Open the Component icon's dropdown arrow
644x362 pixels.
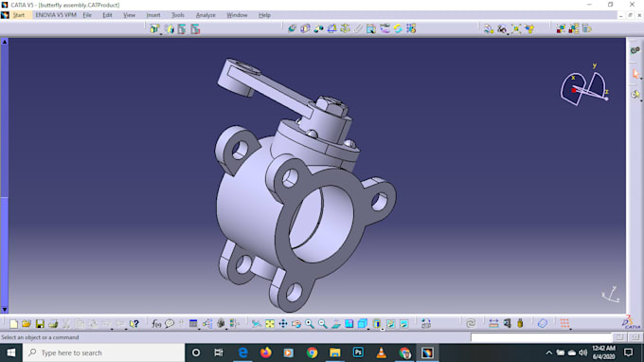[161, 34]
